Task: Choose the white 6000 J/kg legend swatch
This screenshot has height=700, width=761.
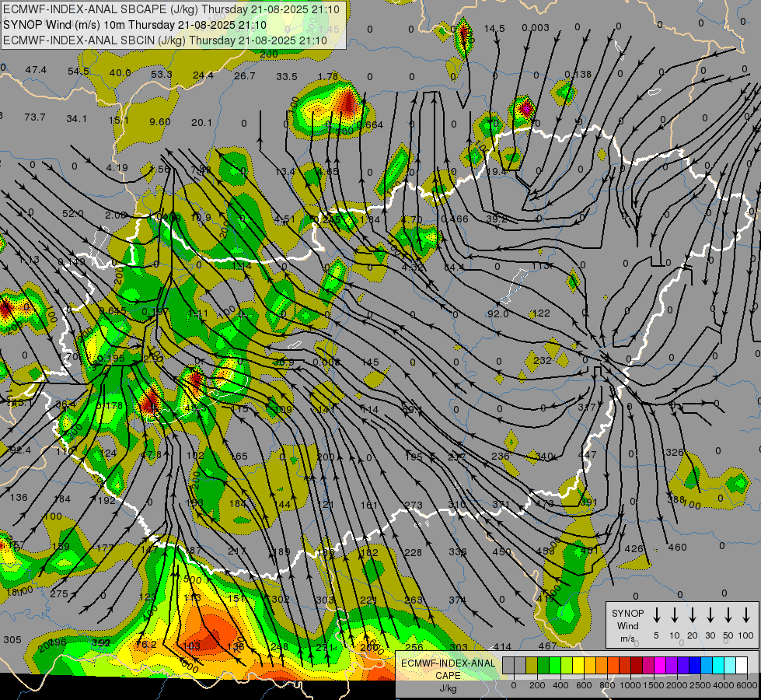Action: 741,665
